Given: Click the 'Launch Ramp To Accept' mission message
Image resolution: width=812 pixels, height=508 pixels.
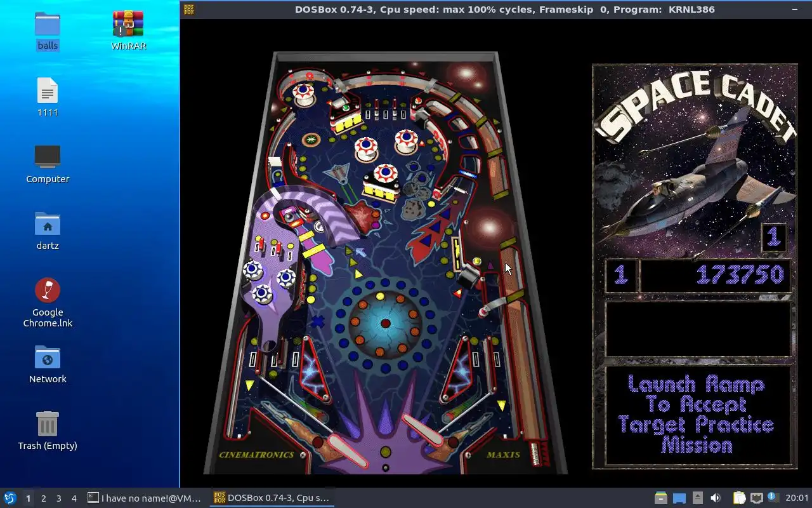Looking at the screenshot, I should click(x=696, y=415).
